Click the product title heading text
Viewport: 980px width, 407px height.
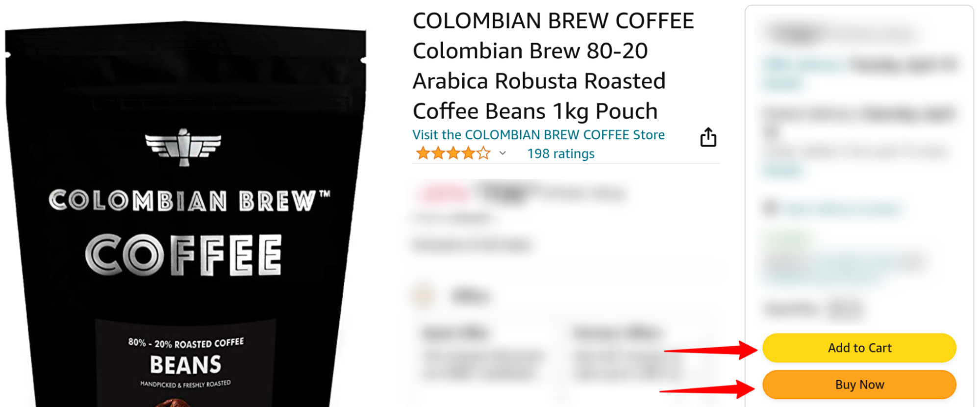(553, 66)
